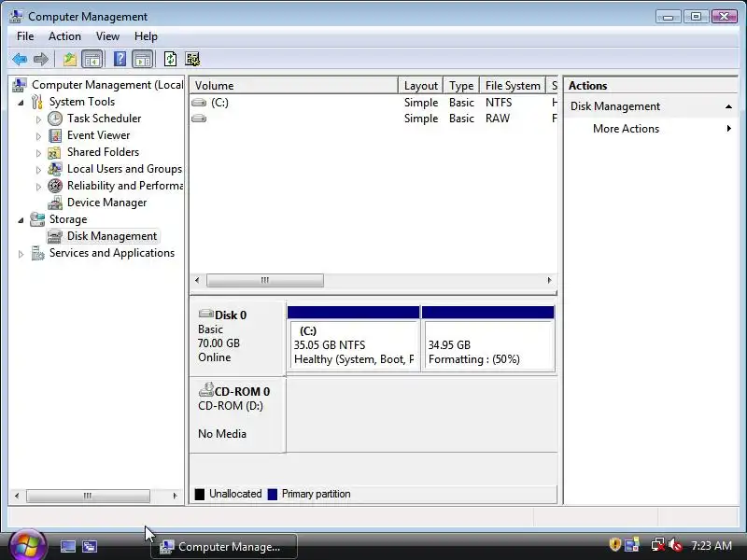Image resolution: width=747 pixels, height=560 pixels.
Task: Open the Help menu
Action: point(146,36)
